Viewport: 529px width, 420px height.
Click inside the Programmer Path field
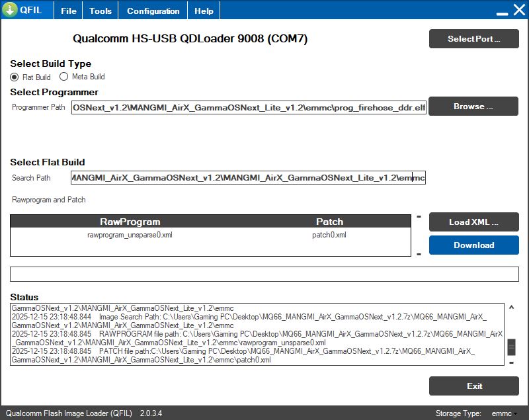249,107
